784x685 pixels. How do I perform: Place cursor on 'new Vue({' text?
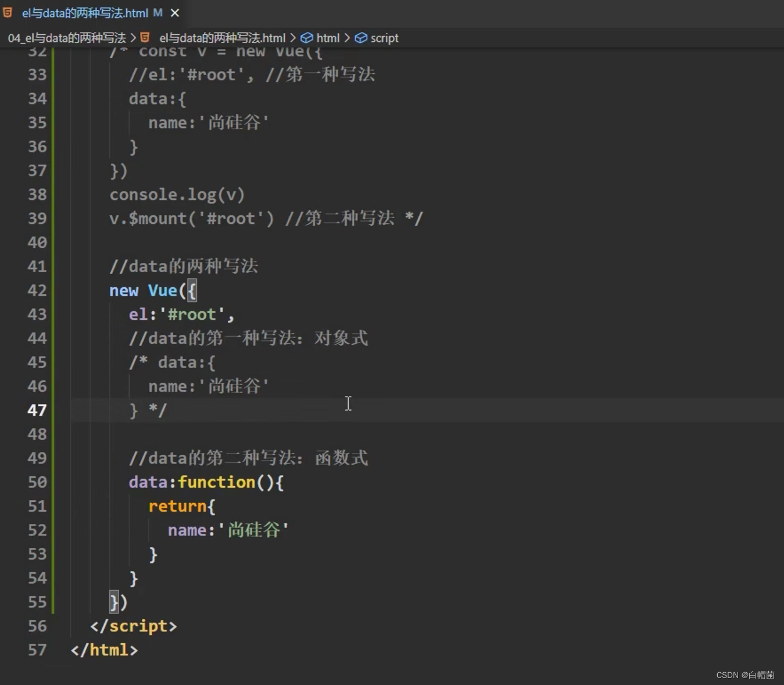pyautogui.click(x=153, y=290)
